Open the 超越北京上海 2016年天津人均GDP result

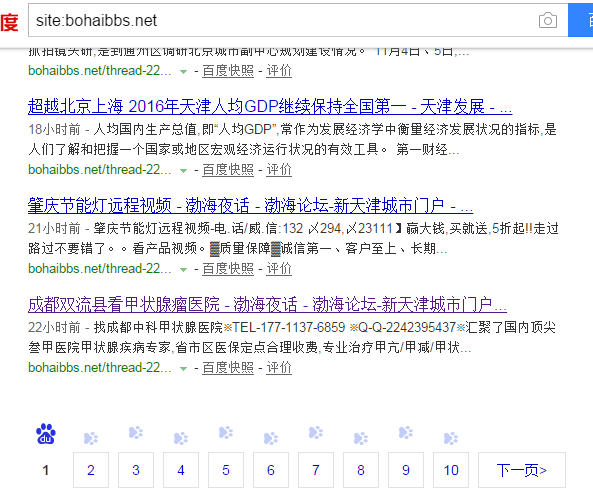click(270, 106)
